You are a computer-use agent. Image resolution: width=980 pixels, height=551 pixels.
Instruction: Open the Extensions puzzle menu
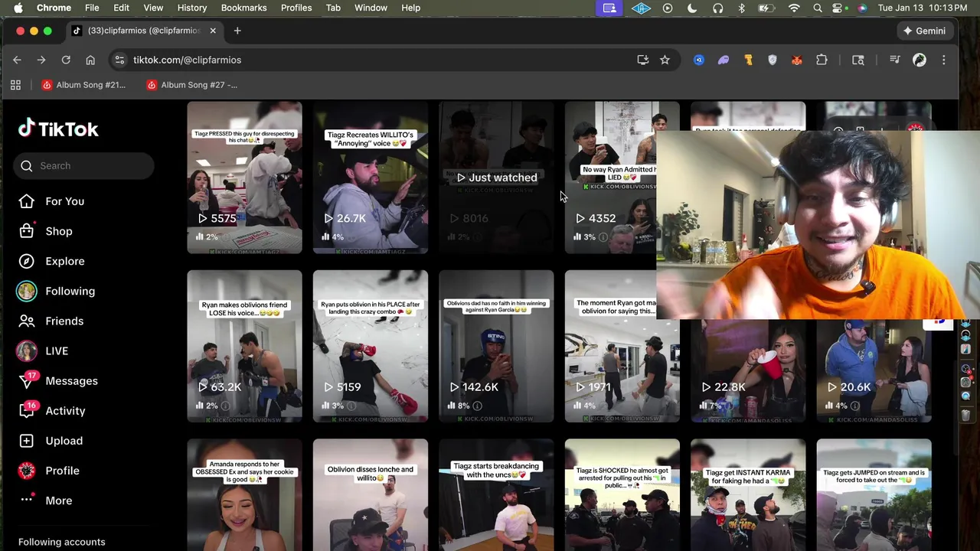(x=822, y=60)
